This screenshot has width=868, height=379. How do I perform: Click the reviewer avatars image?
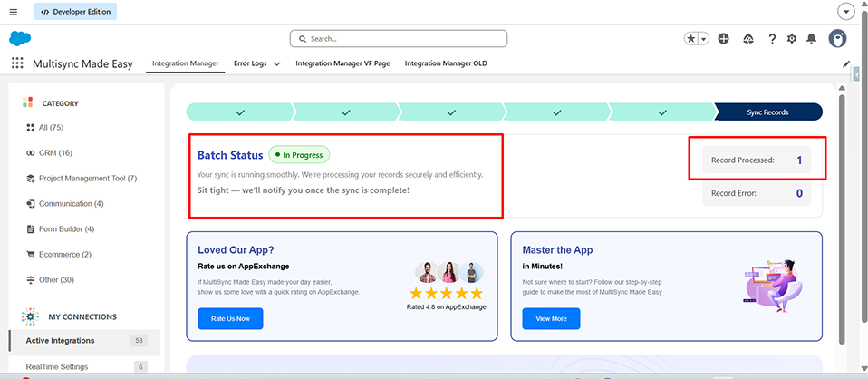click(x=448, y=272)
